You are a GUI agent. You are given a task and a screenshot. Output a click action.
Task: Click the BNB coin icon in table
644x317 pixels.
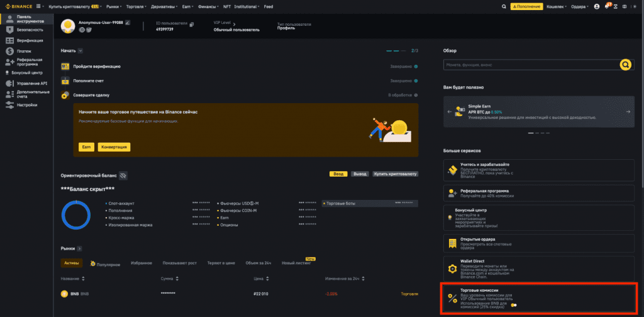[64, 294]
